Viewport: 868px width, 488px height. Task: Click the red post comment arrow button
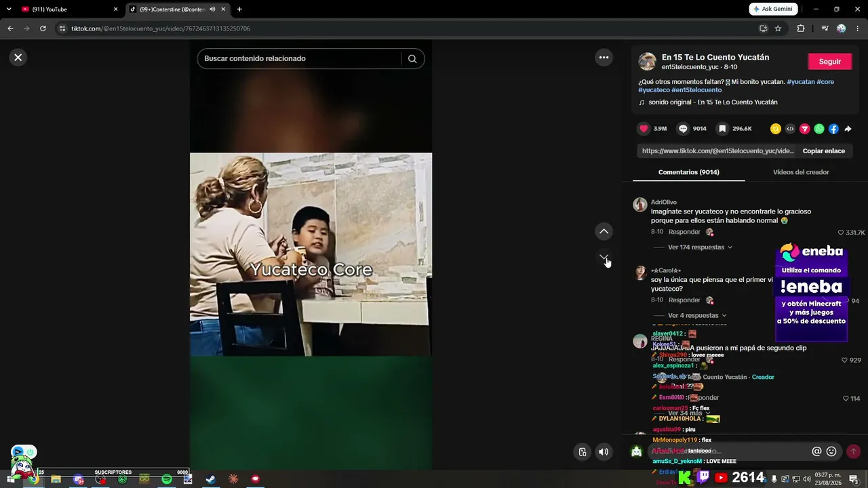853,451
